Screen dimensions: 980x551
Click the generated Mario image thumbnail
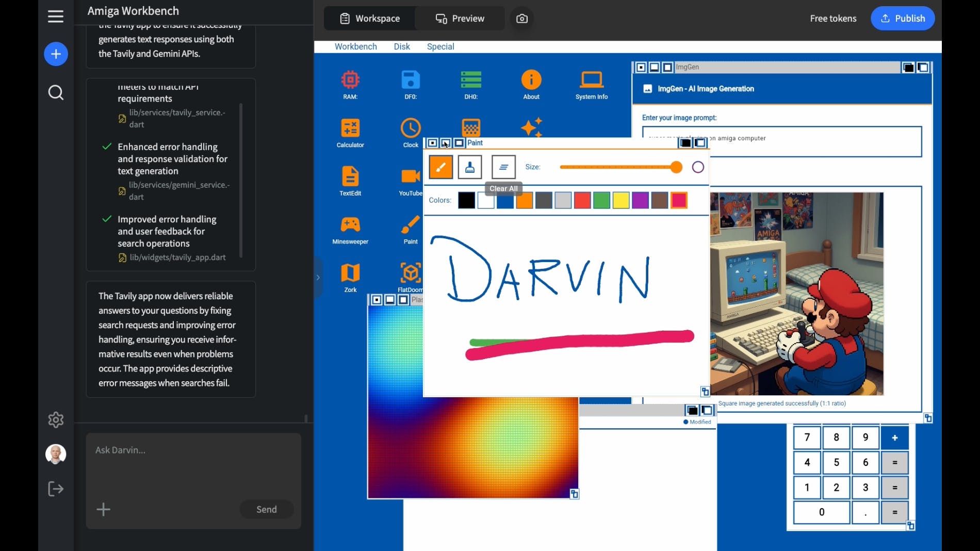(x=796, y=294)
